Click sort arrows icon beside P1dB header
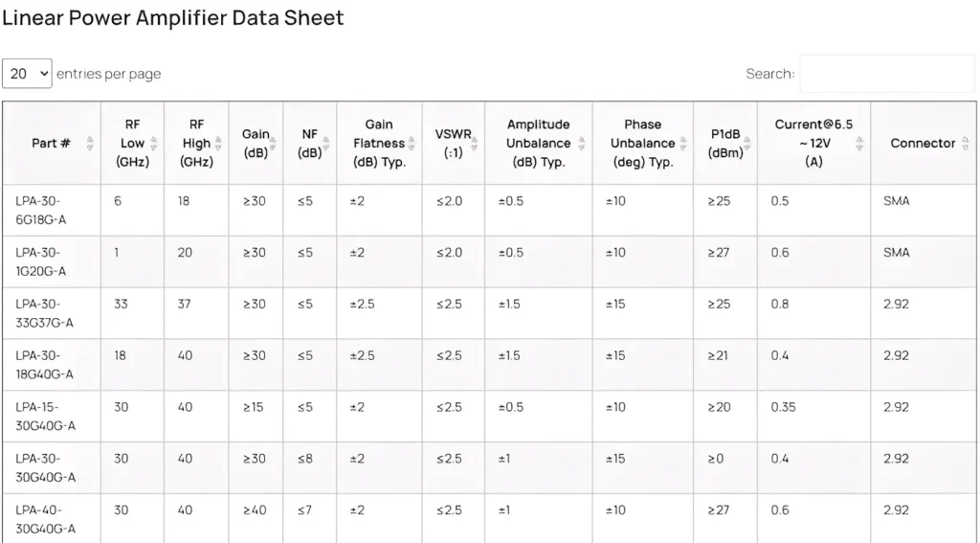Image resolution: width=980 pixels, height=543 pixels. [747, 144]
